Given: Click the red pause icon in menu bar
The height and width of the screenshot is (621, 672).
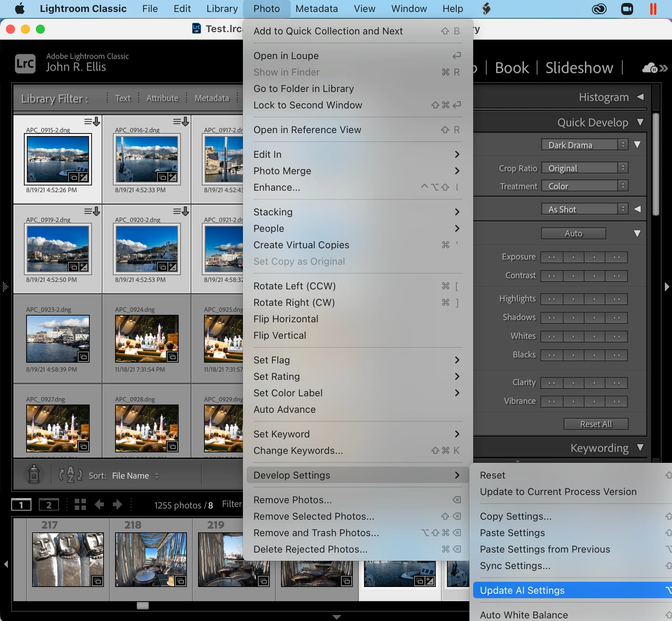Looking at the screenshot, I should click(x=653, y=9).
